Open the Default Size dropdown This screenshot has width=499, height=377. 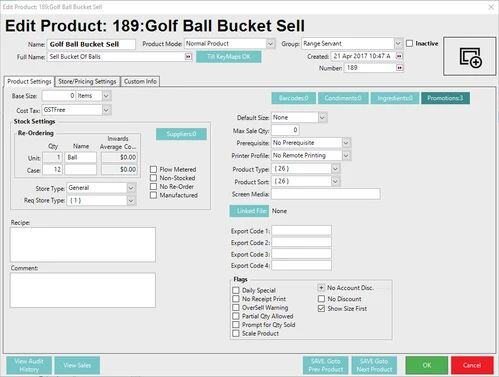322,118
